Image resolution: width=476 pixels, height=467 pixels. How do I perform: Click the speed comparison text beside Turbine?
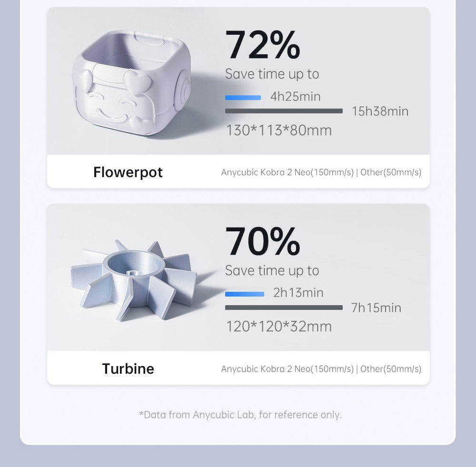tap(321, 369)
